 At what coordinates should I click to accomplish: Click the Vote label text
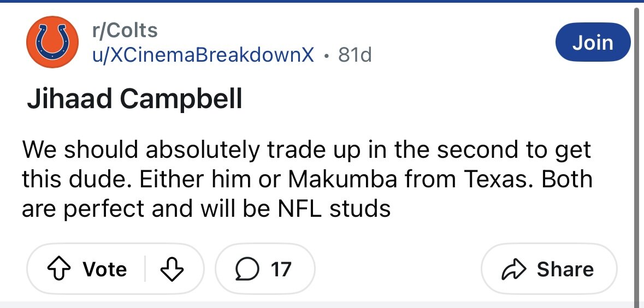[x=104, y=269]
